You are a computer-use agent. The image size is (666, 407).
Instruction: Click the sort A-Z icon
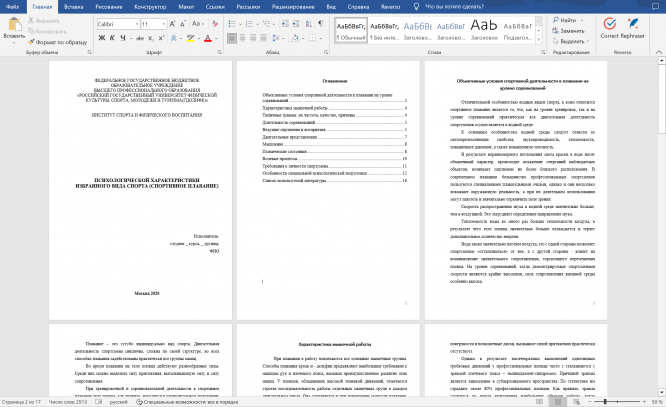[x=308, y=24]
